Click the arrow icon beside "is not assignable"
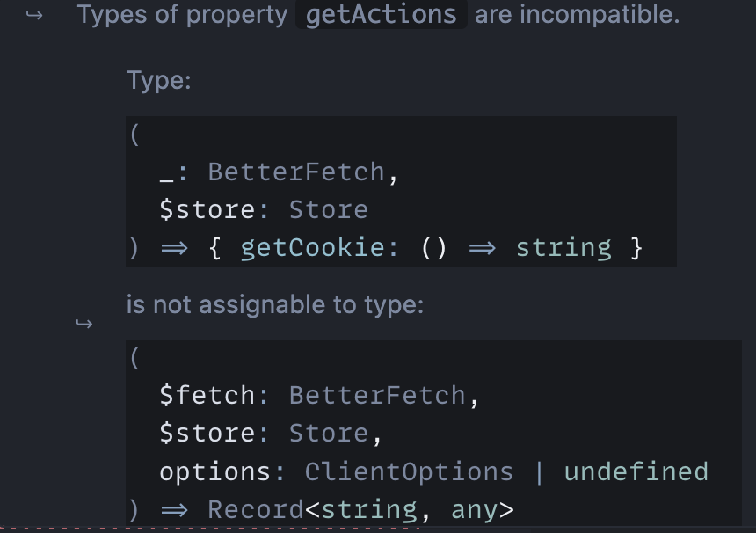756x533 pixels. pos(84,323)
